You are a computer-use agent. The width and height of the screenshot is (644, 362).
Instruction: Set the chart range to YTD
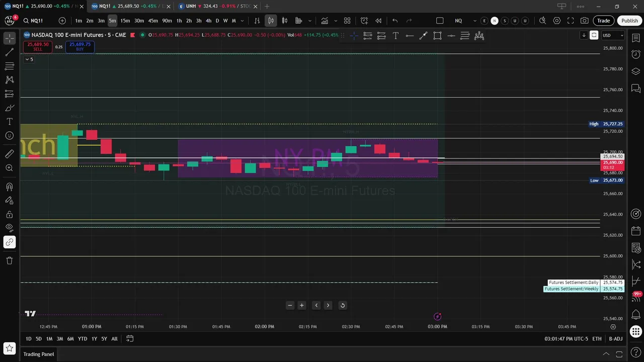pos(83,339)
